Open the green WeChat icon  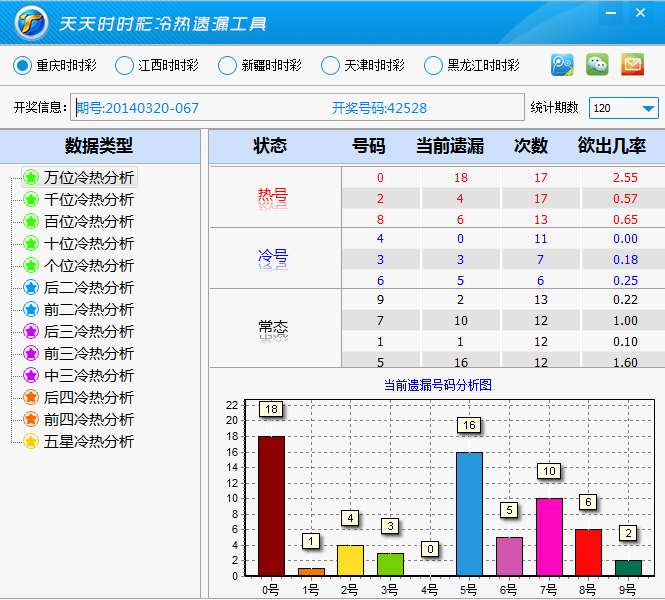[x=597, y=65]
